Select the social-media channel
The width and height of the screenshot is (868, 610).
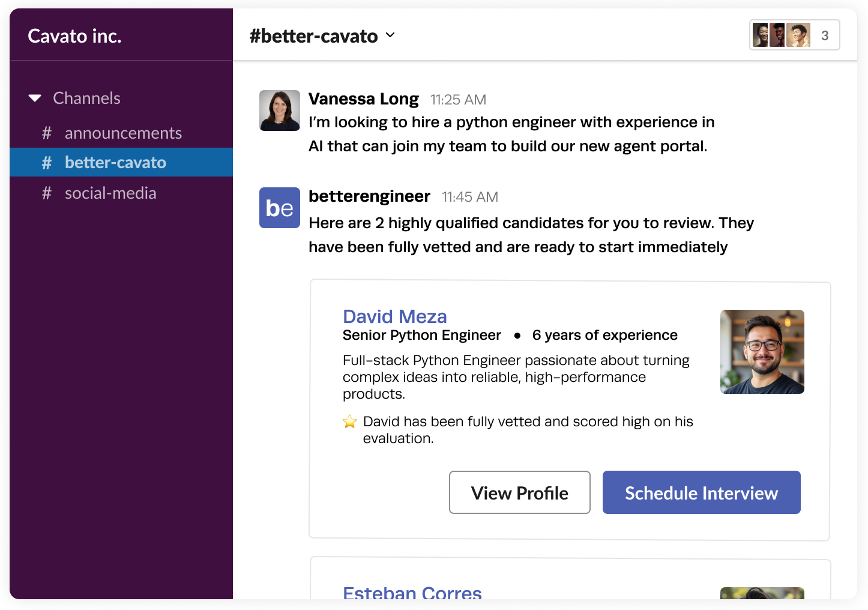point(110,193)
